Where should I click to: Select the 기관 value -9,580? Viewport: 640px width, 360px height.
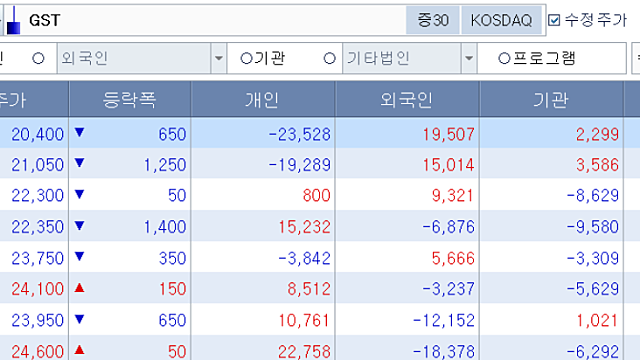(x=593, y=227)
